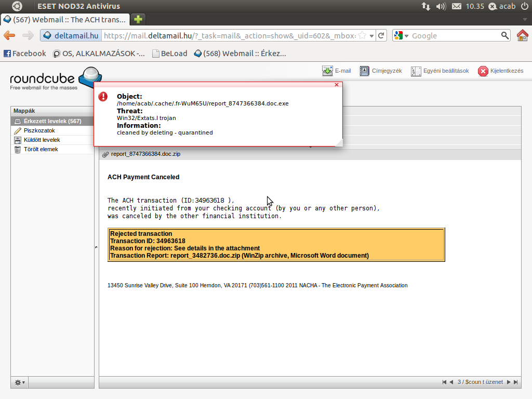The image size is (532, 399).
Task: Log out via Kijelentkezés
Action: point(500,71)
